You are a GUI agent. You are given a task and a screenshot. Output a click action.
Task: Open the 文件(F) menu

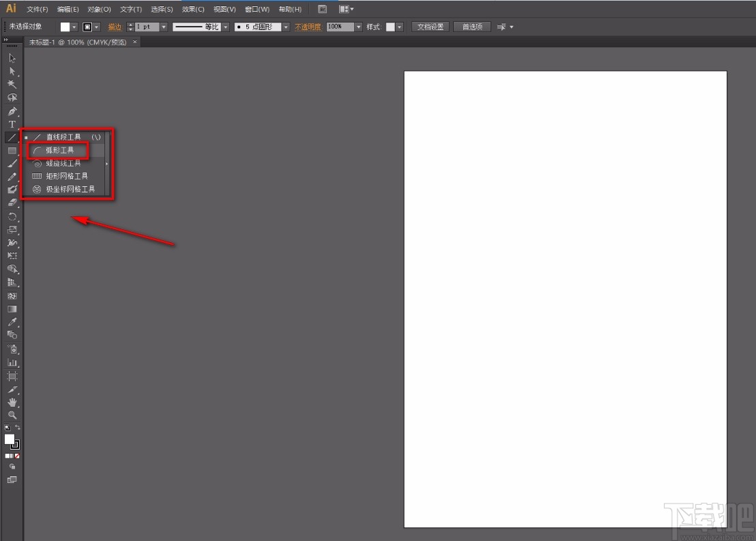pyautogui.click(x=37, y=9)
